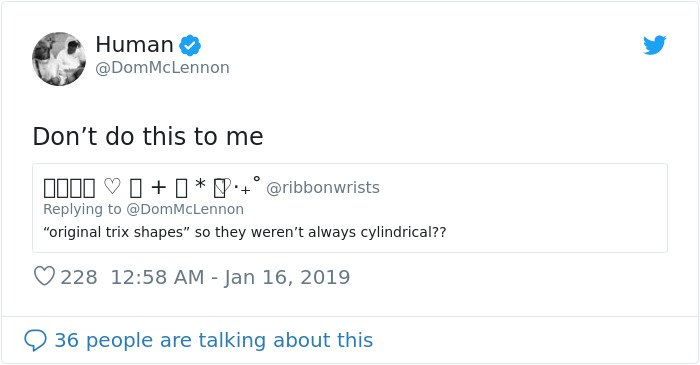Click the plus symbol in the quoted display name
700x365 pixels.
(x=158, y=187)
